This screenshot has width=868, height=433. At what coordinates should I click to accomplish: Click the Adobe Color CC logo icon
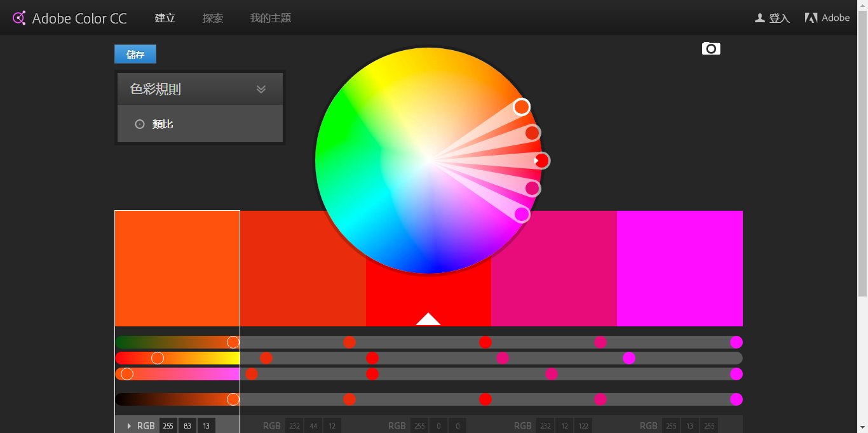coord(19,18)
